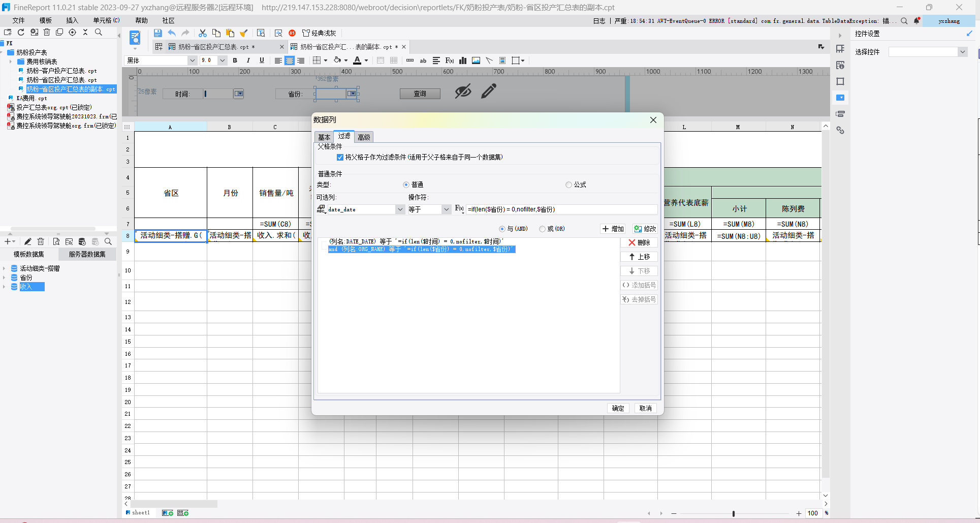
Task: Click cell A8 活动细类-搭赠.G(
Action: pos(171,236)
